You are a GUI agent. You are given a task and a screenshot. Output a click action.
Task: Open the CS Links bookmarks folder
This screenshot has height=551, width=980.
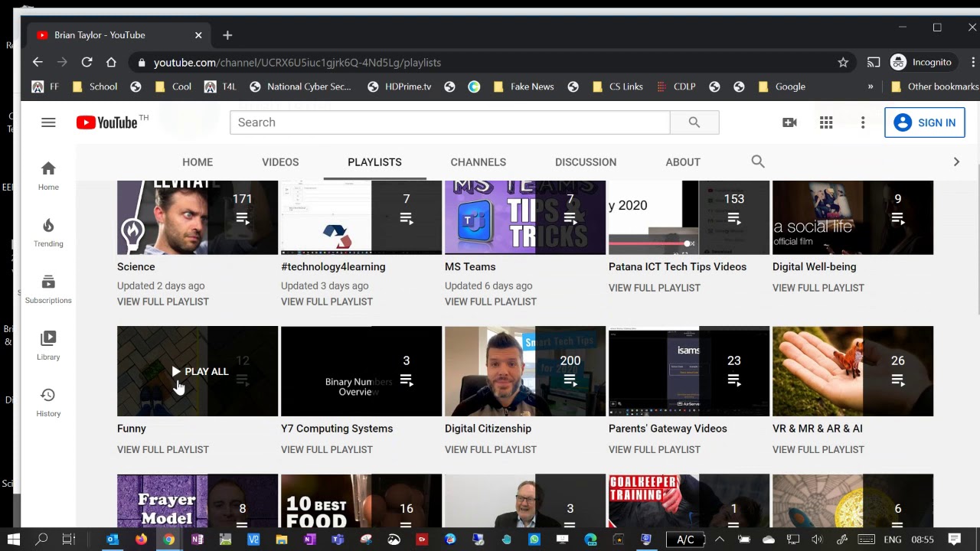pyautogui.click(x=618, y=86)
